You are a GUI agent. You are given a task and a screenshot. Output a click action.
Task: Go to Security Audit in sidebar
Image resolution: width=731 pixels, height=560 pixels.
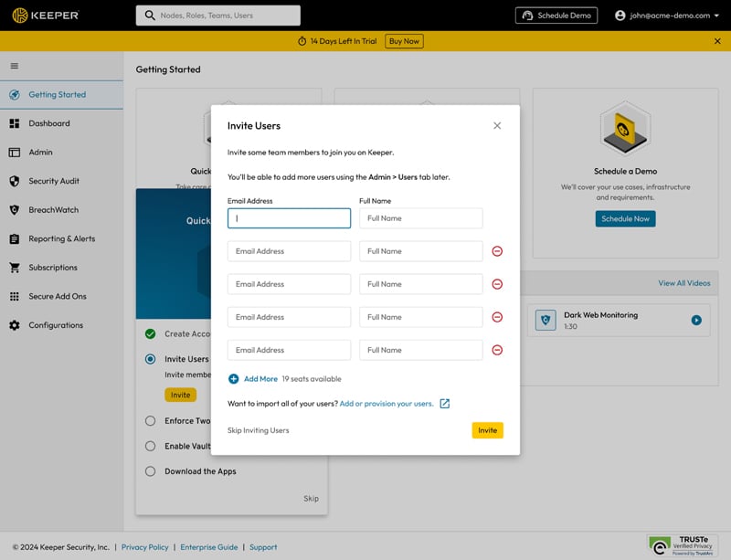[x=53, y=181]
